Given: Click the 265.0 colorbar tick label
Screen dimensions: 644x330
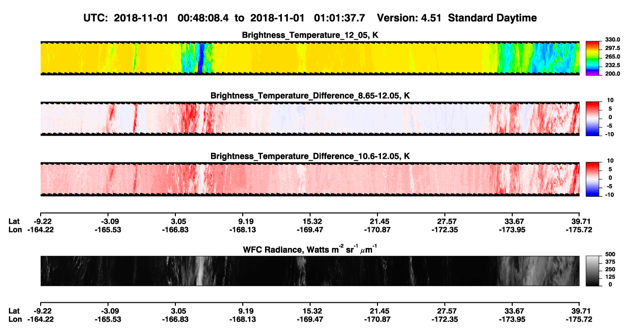Looking at the screenshot, I should (x=612, y=57).
